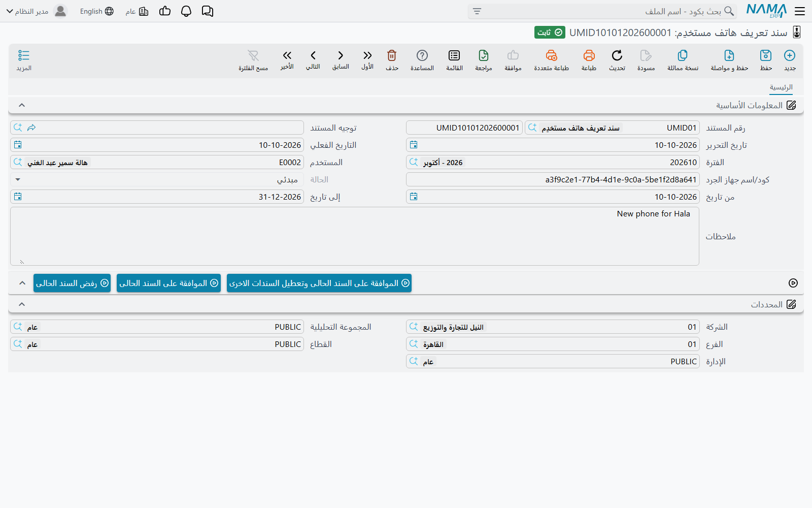Go to الأول (First) record

[x=367, y=55]
